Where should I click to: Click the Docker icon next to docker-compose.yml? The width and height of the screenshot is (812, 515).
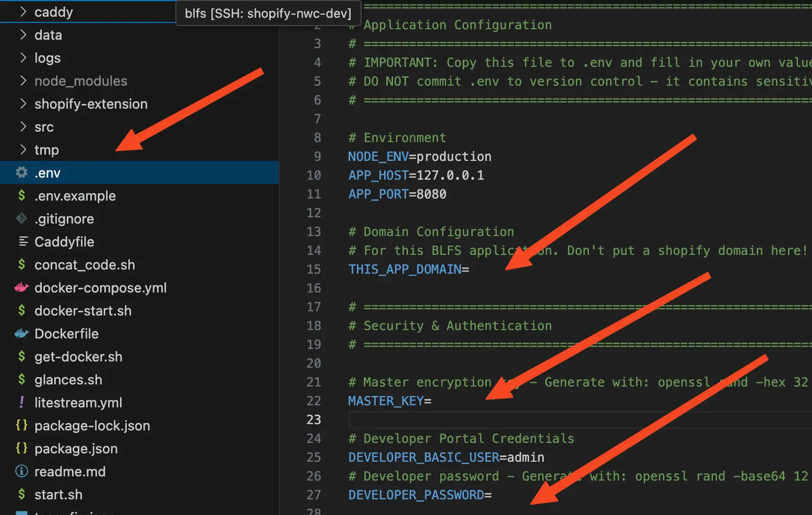coord(21,287)
